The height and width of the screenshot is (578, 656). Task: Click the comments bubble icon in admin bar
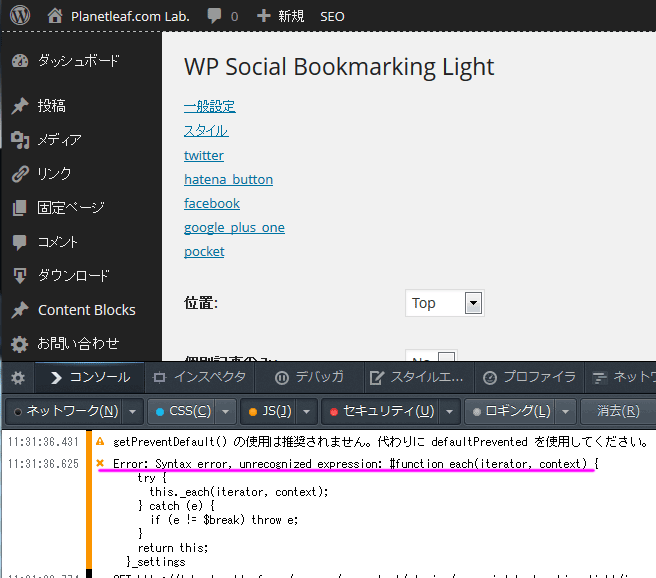(x=214, y=16)
